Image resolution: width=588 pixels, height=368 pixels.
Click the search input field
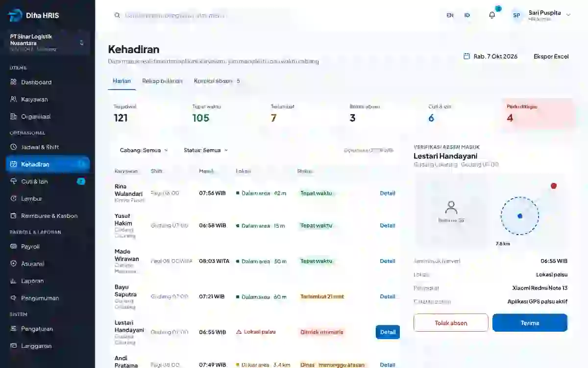click(206, 15)
